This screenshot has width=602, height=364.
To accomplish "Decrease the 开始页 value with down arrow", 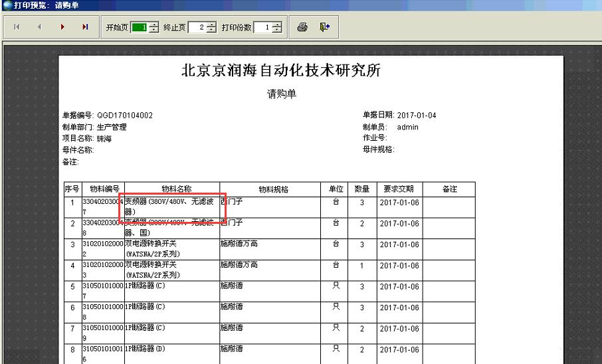I will coord(153,31).
